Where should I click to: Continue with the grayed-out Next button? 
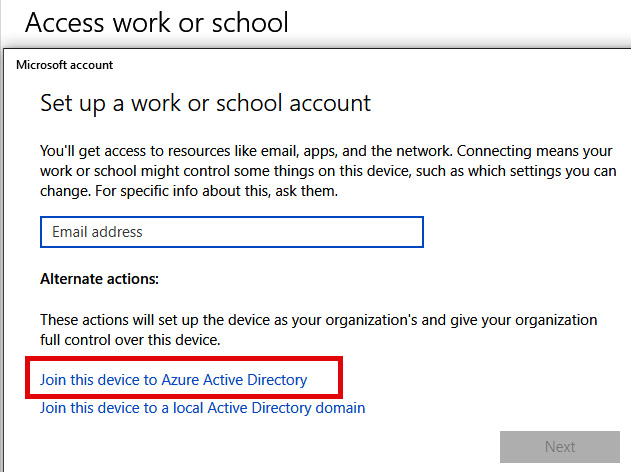[560, 447]
